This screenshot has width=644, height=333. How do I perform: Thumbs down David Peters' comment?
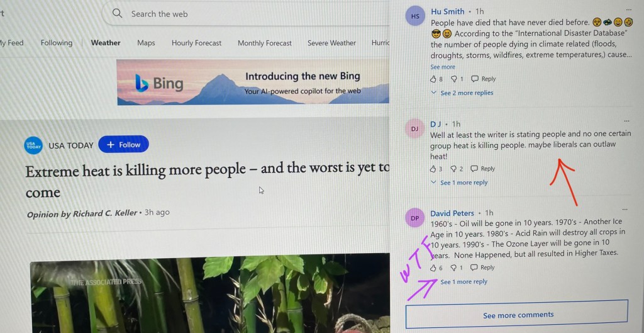(x=453, y=268)
